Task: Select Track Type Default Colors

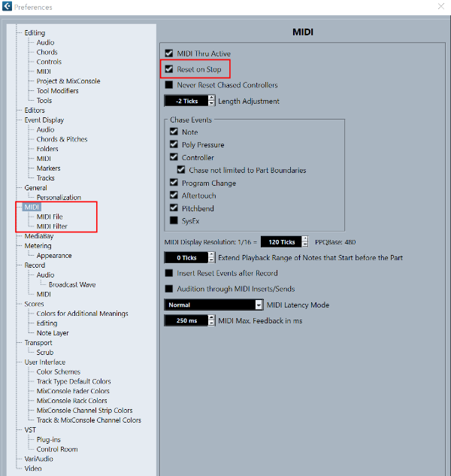Action: (x=74, y=381)
